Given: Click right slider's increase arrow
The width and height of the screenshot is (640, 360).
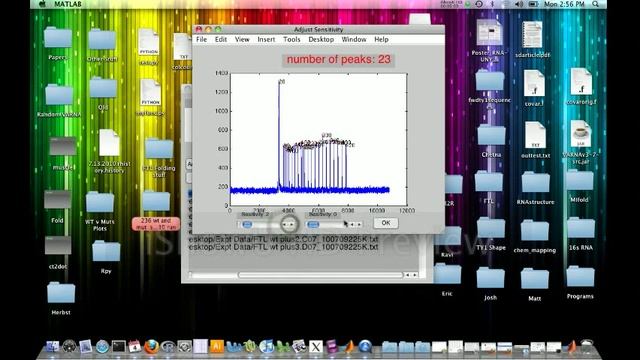Looking at the screenshot, I should (359, 224).
